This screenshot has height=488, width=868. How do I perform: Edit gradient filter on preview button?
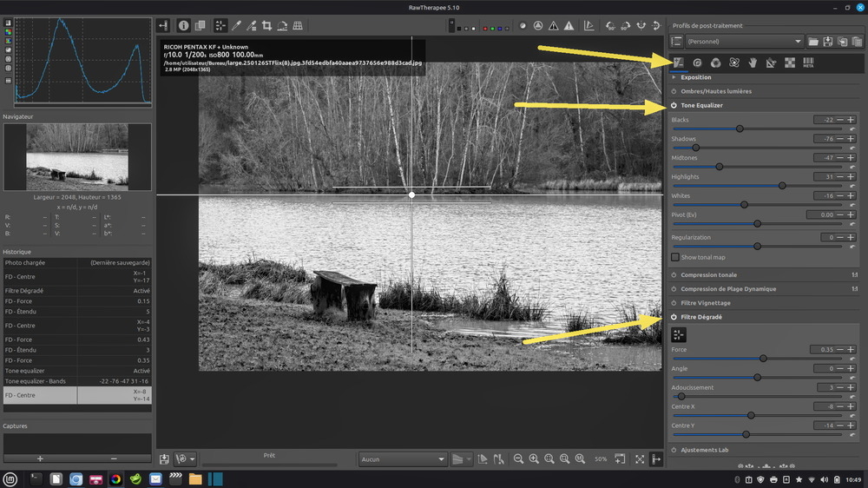679,334
